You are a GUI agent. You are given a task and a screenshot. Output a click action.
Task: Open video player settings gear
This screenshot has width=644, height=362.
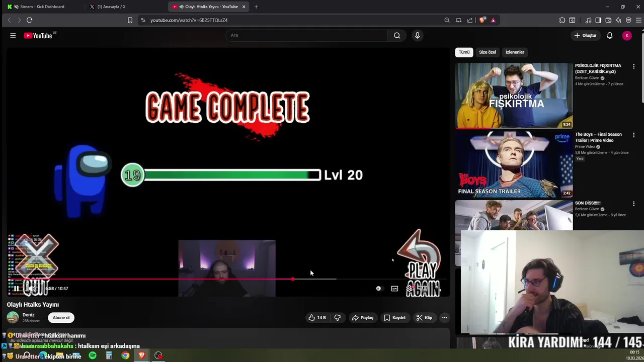[x=410, y=289]
